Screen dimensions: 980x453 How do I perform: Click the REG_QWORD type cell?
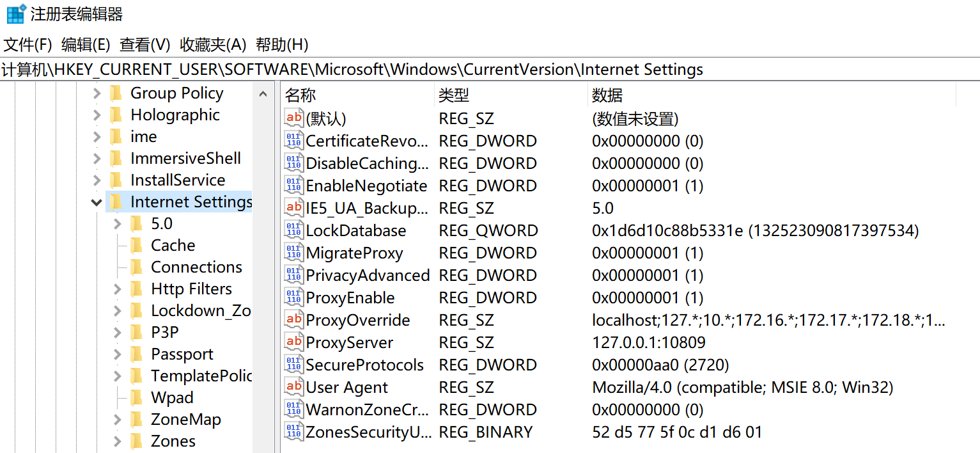488,230
